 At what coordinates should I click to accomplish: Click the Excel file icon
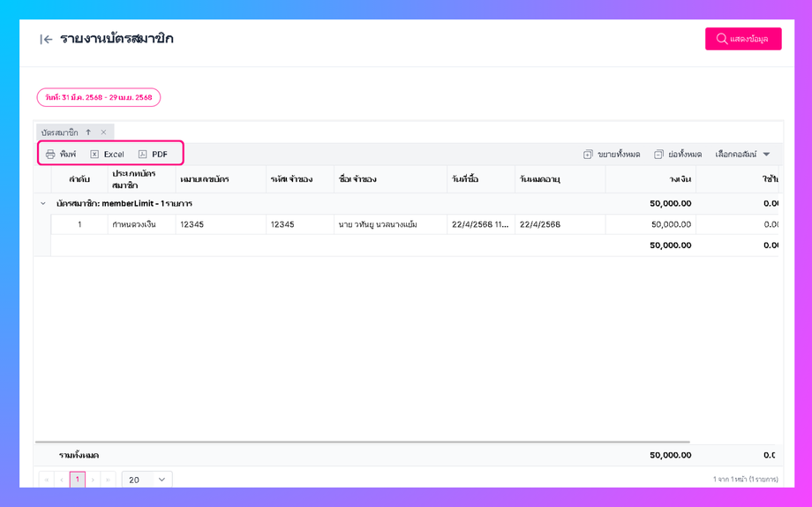(x=94, y=154)
